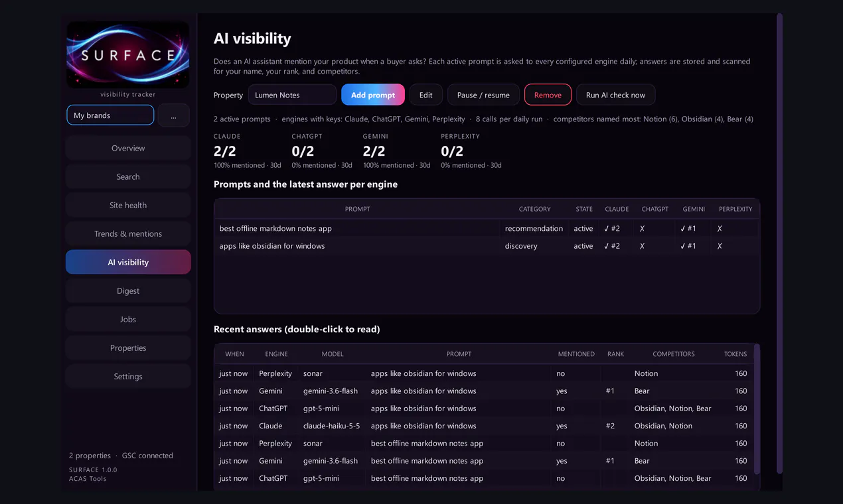Select the row with category recommendation
This screenshot has height=504, width=843.
pyautogui.click(x=487, y=228)
